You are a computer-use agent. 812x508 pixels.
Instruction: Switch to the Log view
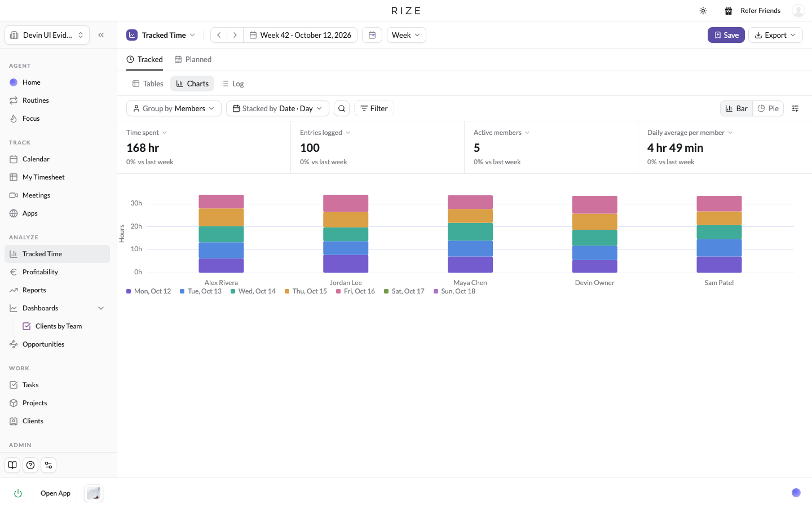[232, 84]
